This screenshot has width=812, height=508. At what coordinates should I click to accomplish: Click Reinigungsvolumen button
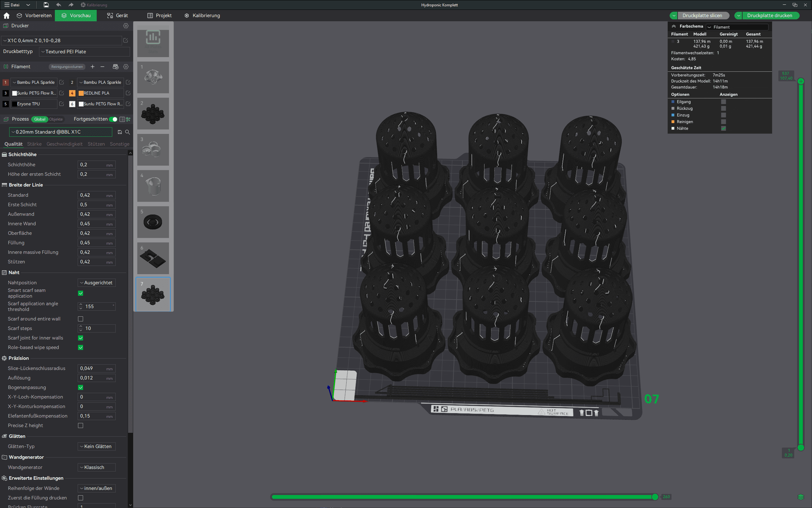point(67,67)
